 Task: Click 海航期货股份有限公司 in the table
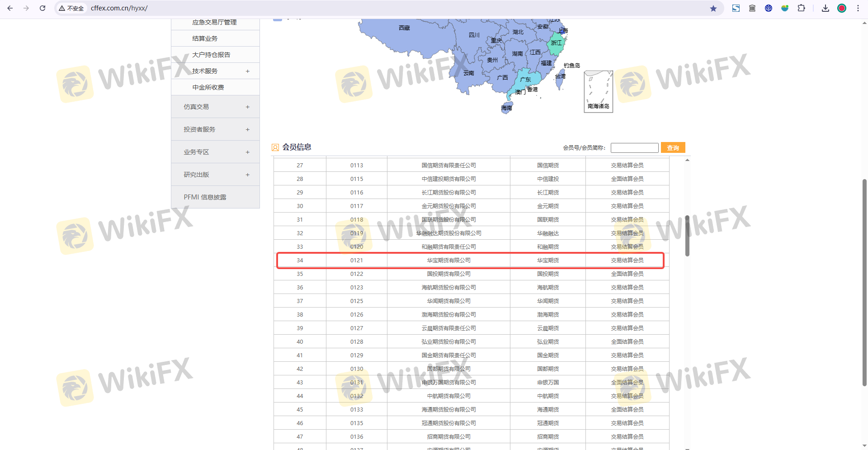point(448,288)
